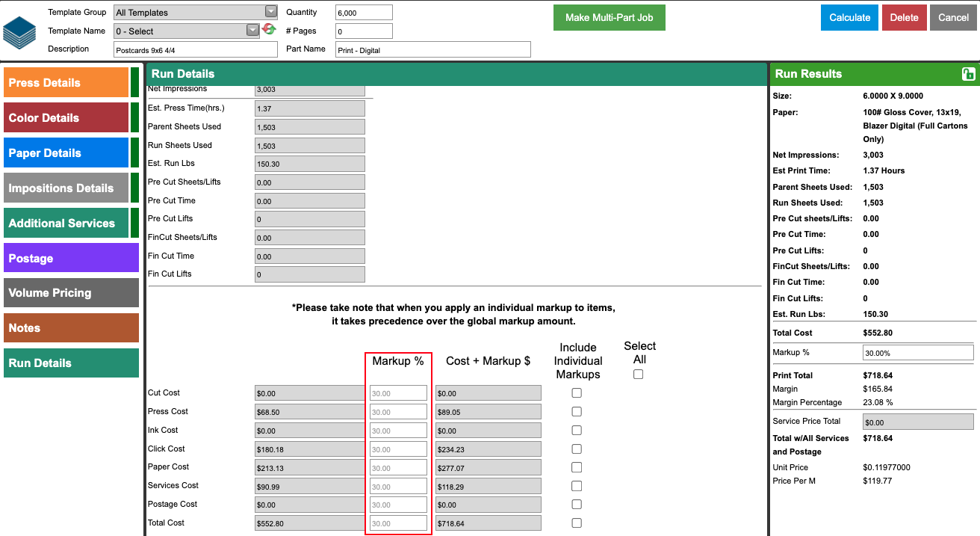Check the Paper Cost individual markup box

coord(577,467)
